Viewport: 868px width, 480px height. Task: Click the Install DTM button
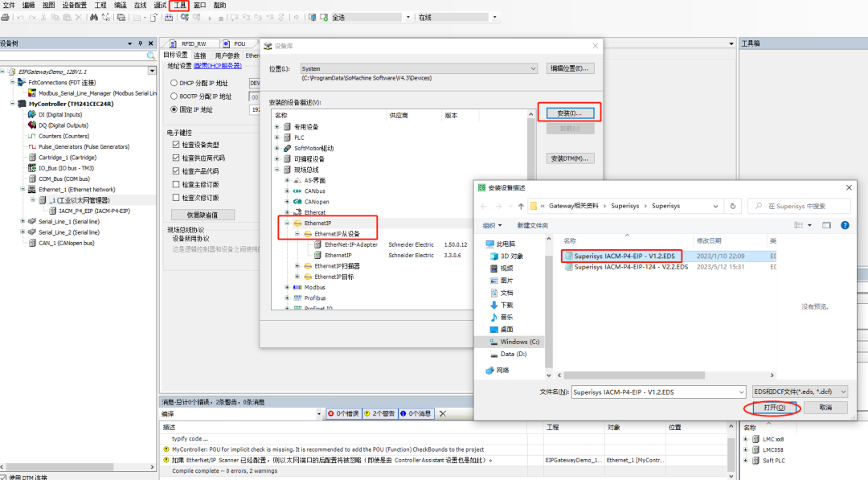click(570, 158)
